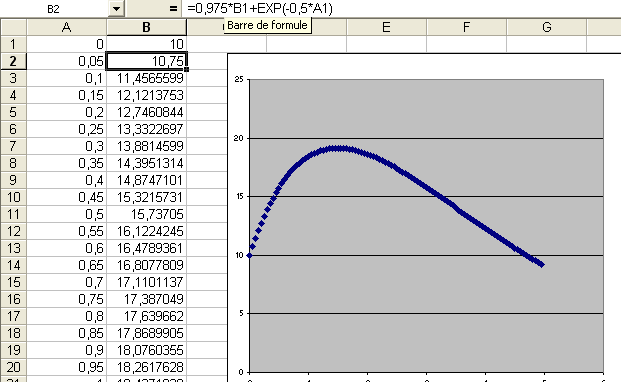Select cell with value 16,1224245
This screenshot has height=382, width=621.
click(147, 231)
